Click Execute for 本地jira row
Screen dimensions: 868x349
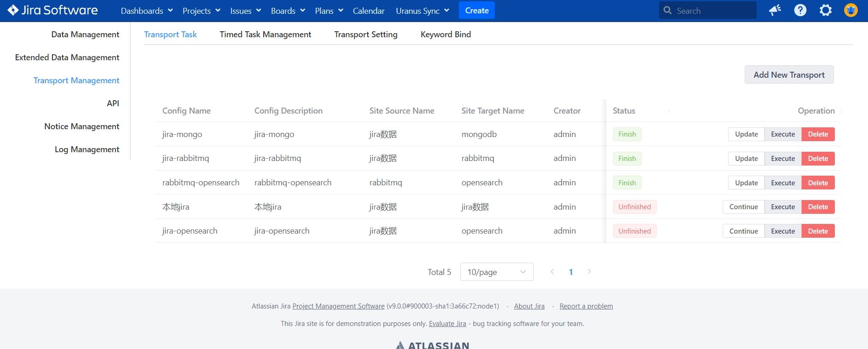click(x=783, y=207)
